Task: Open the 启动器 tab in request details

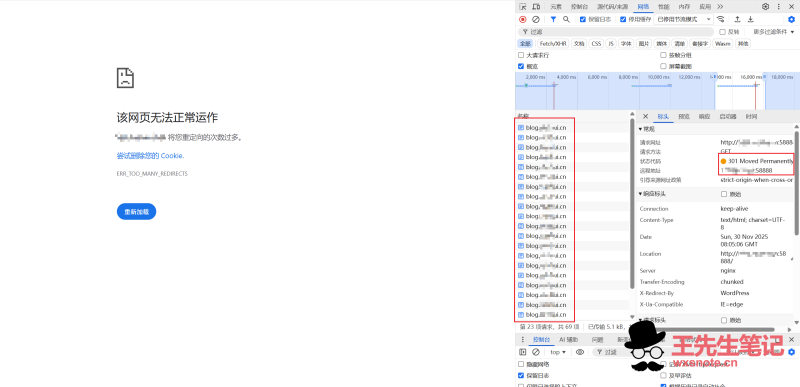Action: 728,116
